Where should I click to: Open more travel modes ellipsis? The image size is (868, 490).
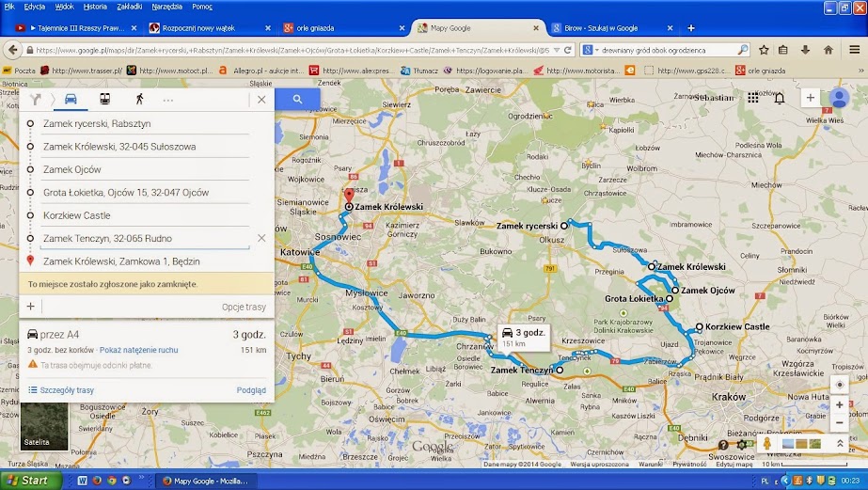[x=168, y=101]
